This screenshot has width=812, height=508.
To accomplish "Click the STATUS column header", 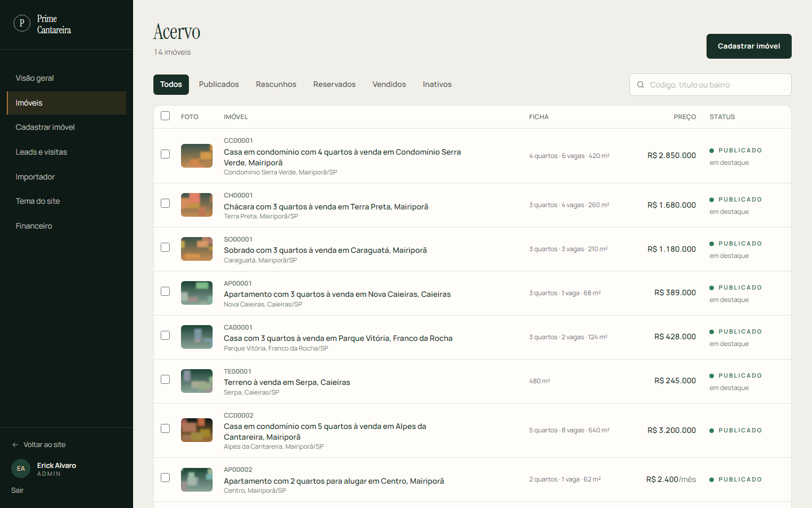I will [x=722, y=117].
